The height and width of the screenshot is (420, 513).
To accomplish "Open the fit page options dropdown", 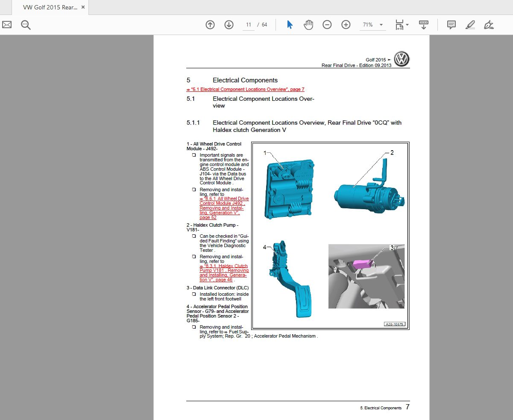I will pyautogui.click(x=402, y=25).
